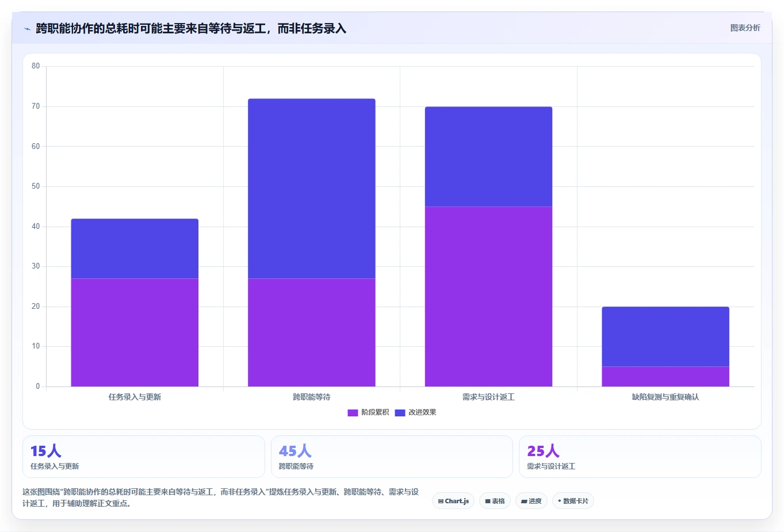Click the 缺陷复测与重复确认 x-axis label
Viewport: 784px width, 532px height.
pyautogui.click(x=666, y=397)
